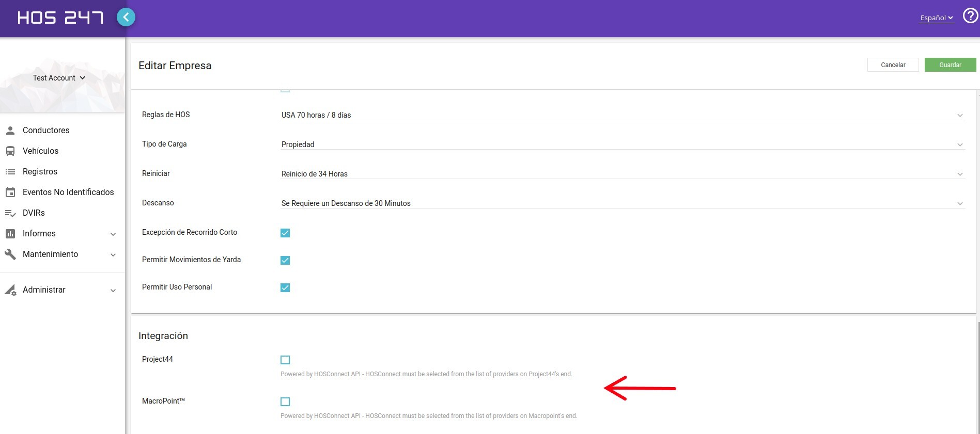Open the help question mark icon

pyautogui.click(x=970, y=17)
